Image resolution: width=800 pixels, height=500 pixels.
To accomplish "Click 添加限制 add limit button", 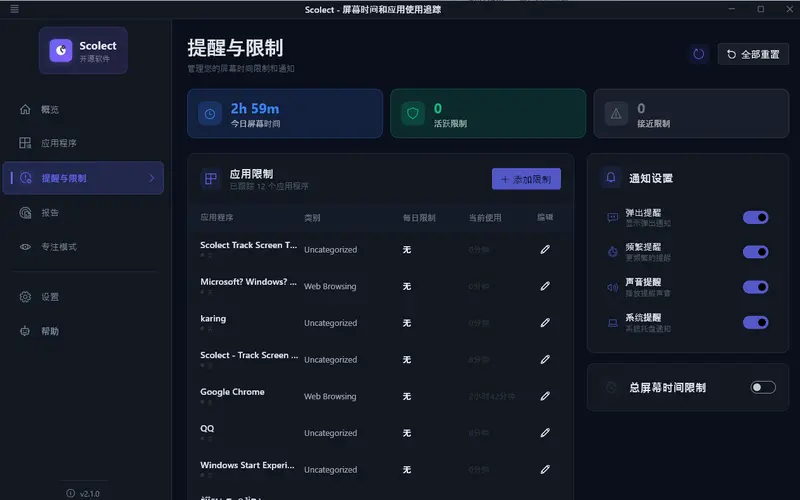I will pyautogui.click(x=526, y=179).
